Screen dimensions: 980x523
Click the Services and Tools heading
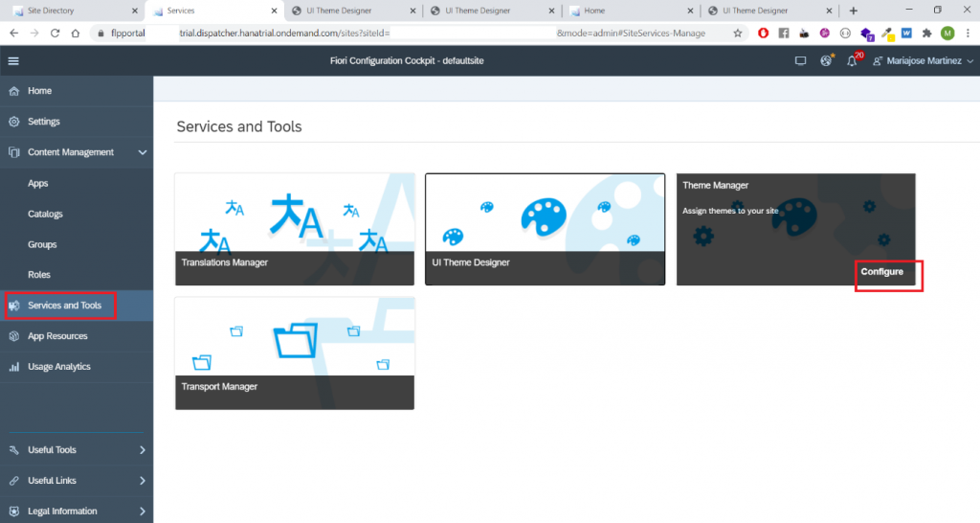pos(238,126)
